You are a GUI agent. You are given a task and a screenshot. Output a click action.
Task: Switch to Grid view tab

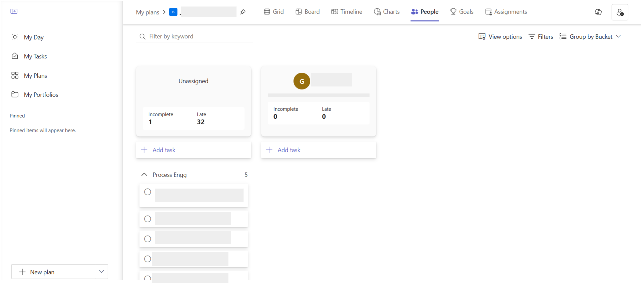click(273, 12)
